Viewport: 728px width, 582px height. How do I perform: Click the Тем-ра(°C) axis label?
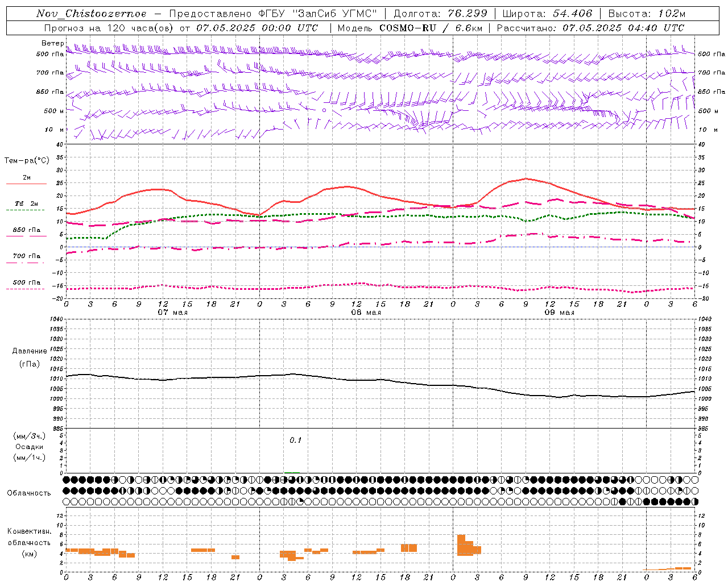[x=27, y=161]
